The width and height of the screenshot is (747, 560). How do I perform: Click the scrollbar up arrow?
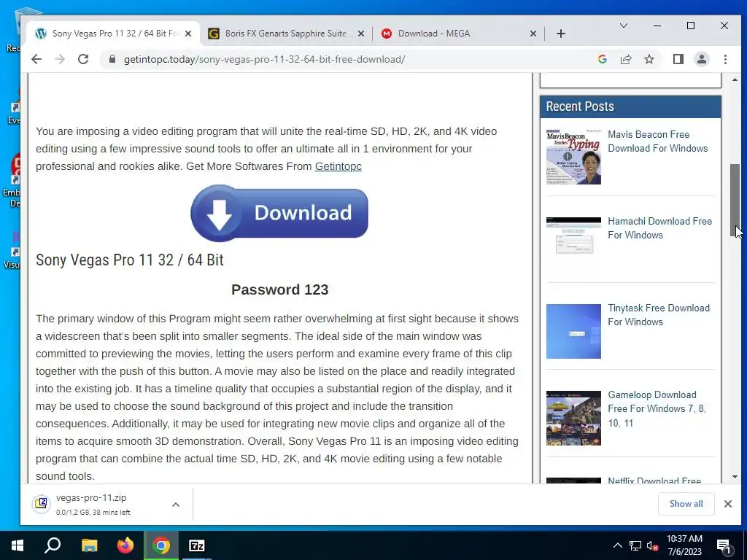click(x=735, y=79)
